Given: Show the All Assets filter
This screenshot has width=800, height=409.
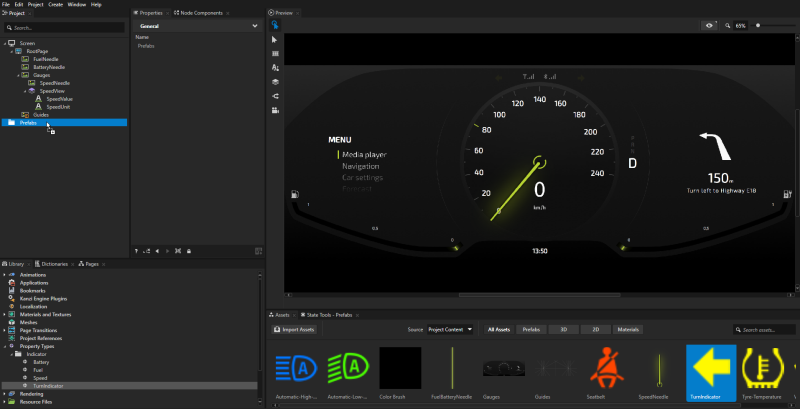Looking at the screenshot, I should coord(498,329).
